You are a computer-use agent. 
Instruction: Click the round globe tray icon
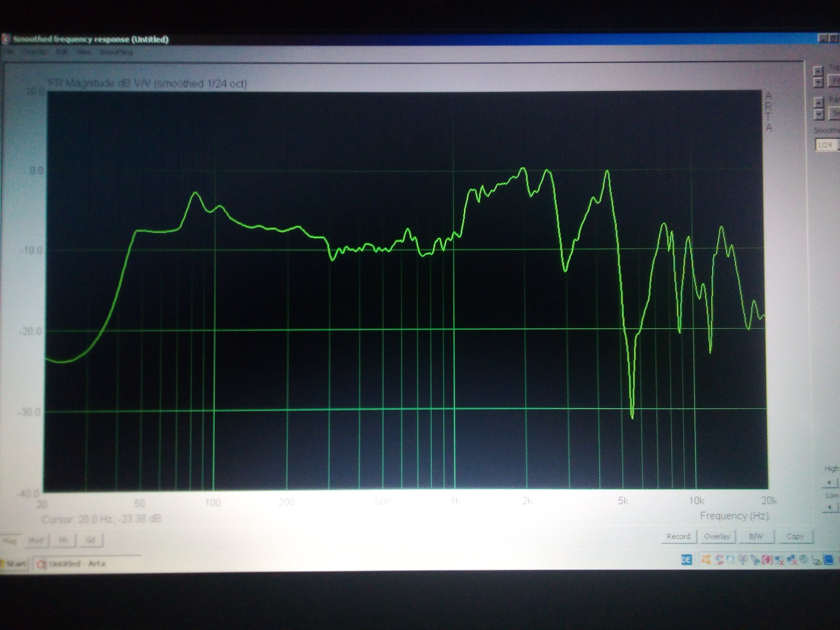click(x=803, y=559)
